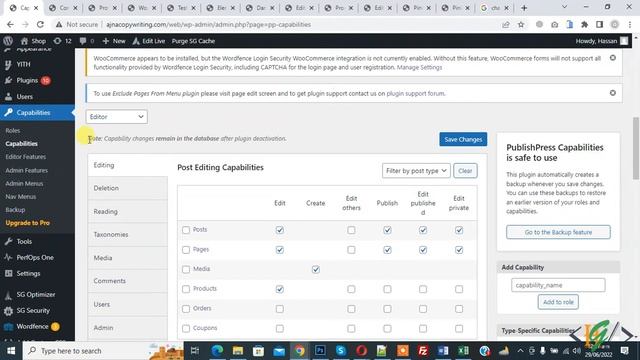The image size is (640, 360).
Task: Open browser tab search chevron
Action: (x=564, y=7)
